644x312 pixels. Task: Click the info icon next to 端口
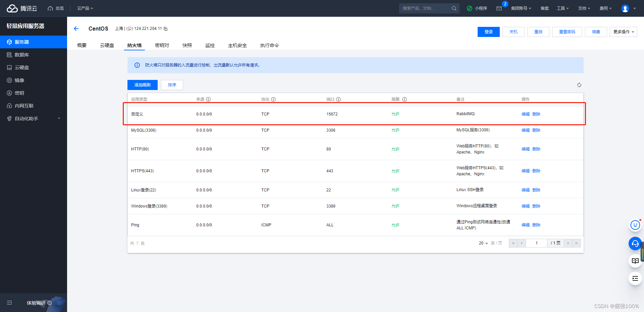(x=338, y=99)
